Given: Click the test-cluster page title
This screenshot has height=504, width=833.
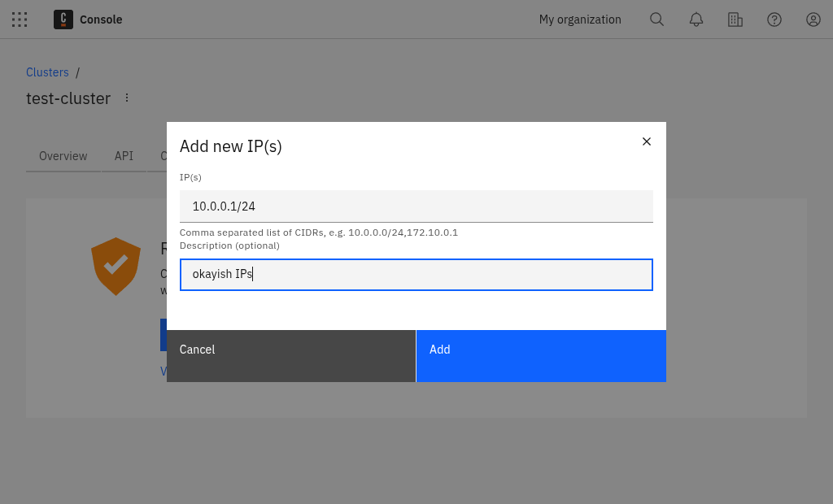Looking at the screenshot, I should pyautogui.click(x=68, y=98).
